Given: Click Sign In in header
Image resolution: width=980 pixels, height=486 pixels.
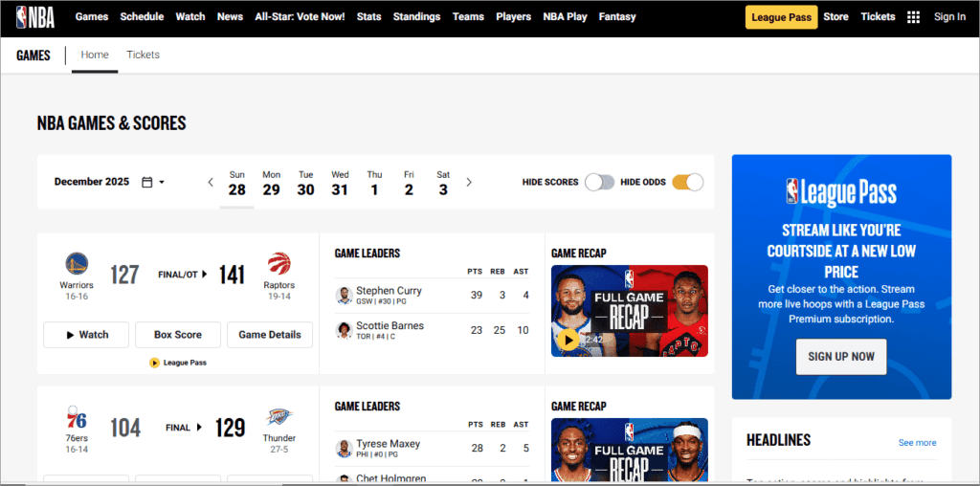Looking at the screenshot, I should [x=949, y=17].
